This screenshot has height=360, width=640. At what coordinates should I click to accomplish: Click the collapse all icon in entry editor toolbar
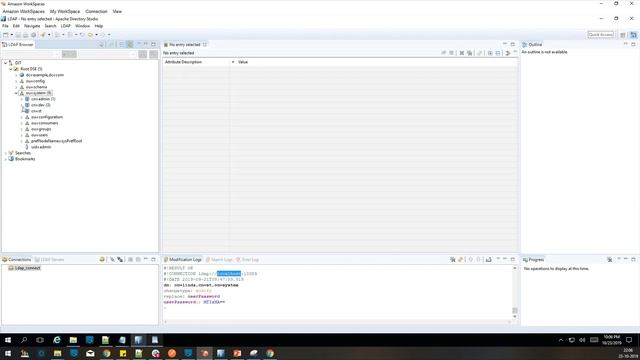pyautogui.click(x=498, y=53)
